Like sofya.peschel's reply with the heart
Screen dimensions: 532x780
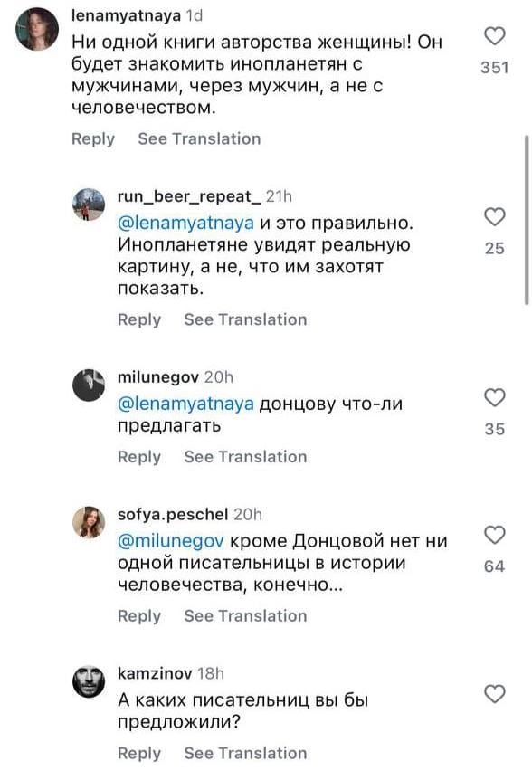[x=495, y=535]
